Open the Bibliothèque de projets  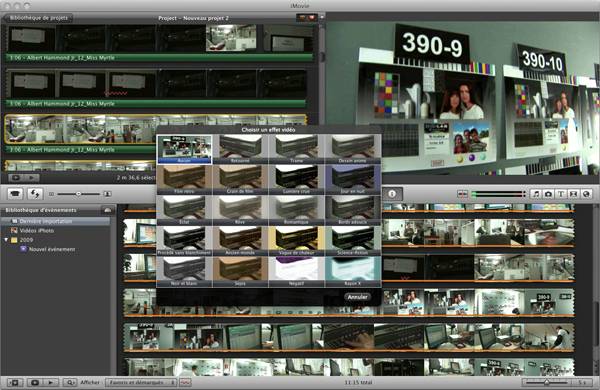coord(38,18)
